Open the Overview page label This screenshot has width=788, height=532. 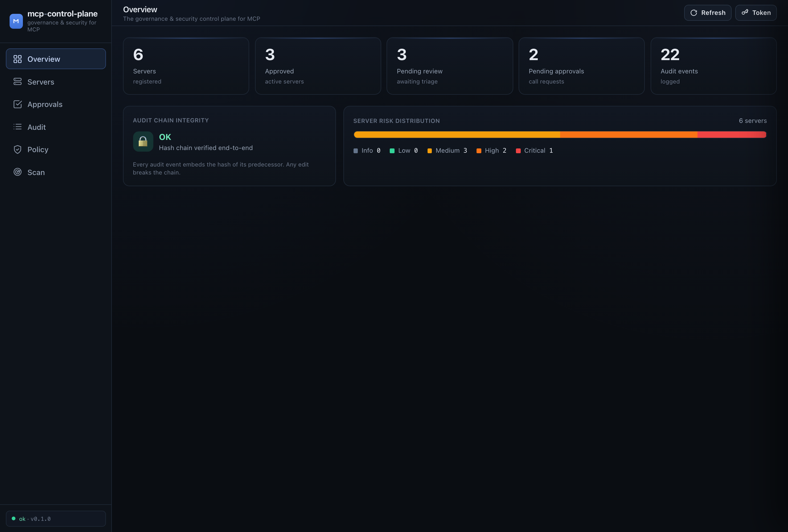(x=44, y=59)
